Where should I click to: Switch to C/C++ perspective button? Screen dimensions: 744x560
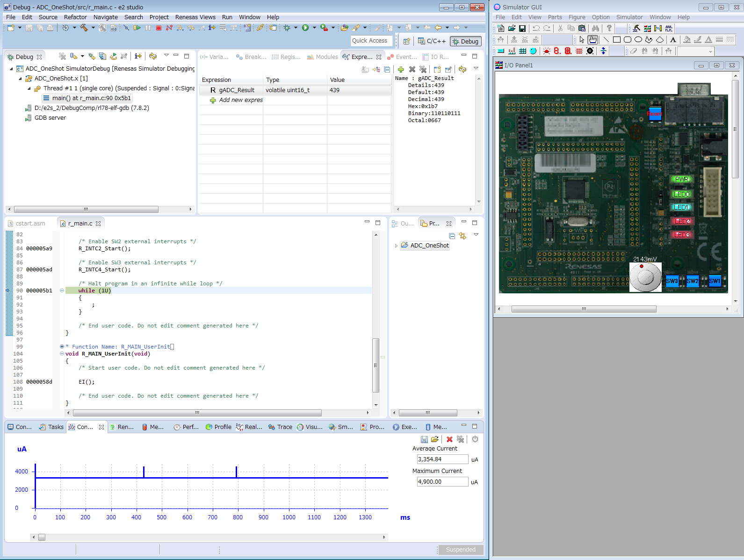click(x=432, y=41)
